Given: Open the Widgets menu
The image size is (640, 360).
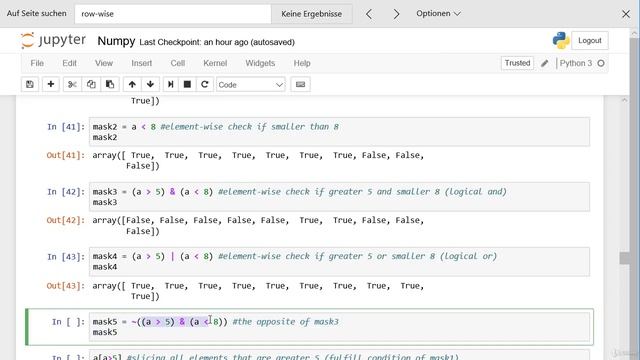Looking at the screenshot, I should point(260,63).
